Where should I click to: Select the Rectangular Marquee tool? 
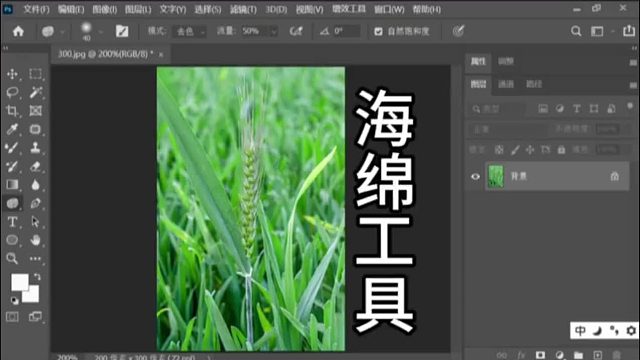36,74
